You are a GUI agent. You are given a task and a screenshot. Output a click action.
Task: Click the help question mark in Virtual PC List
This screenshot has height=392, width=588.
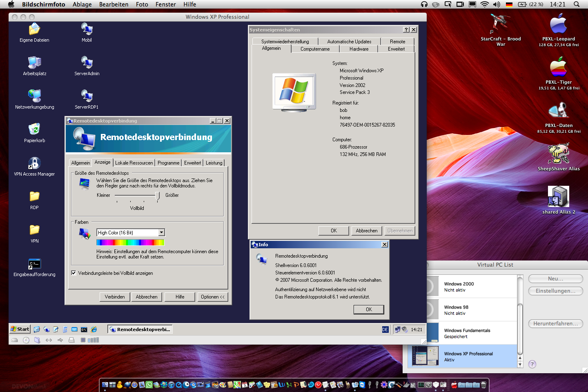click(532, 364)
